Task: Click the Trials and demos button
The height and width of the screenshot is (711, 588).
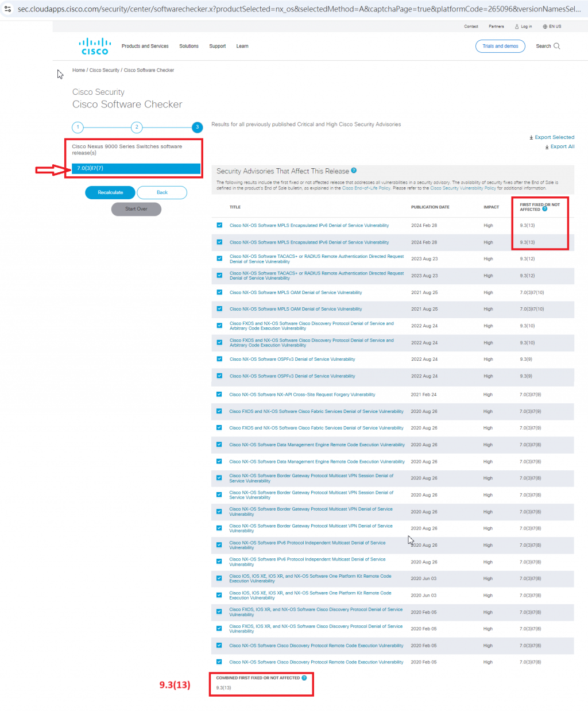Action: [500, 46]
